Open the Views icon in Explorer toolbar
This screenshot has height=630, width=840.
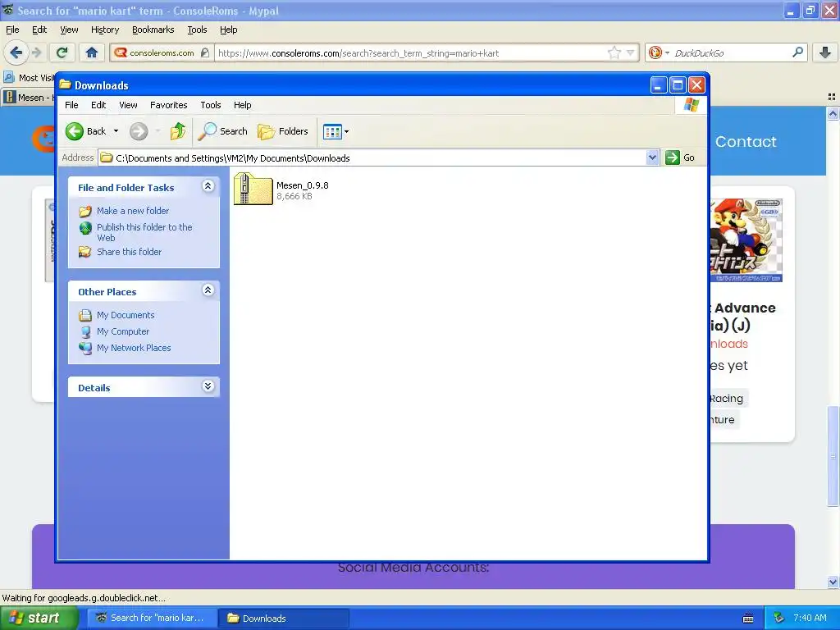332,131
